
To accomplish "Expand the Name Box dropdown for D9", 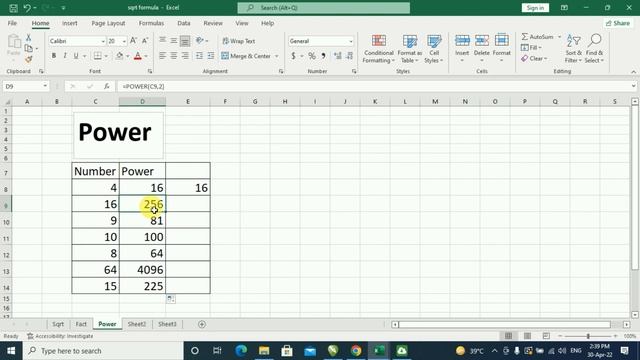I will click(x=45, y=86).
